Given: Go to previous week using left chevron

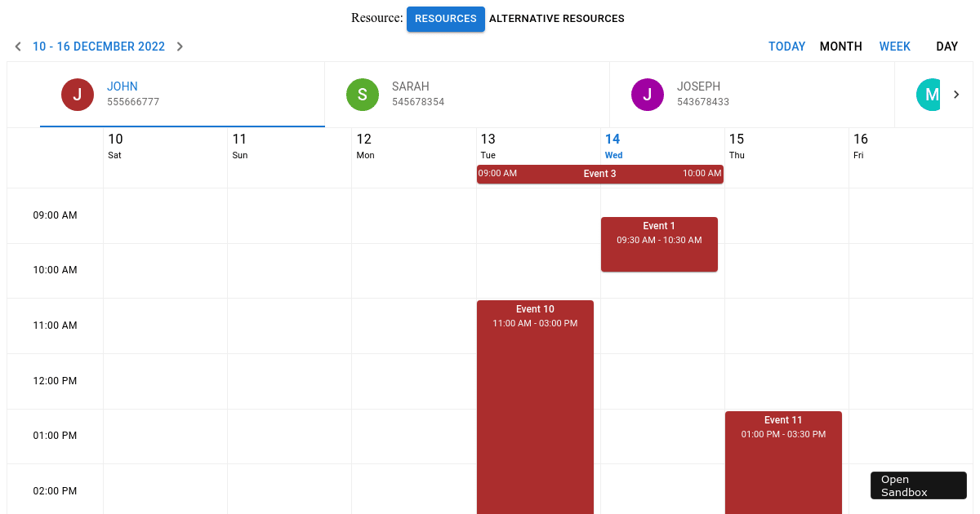Looking at the screenshot, I should [18, 47].
